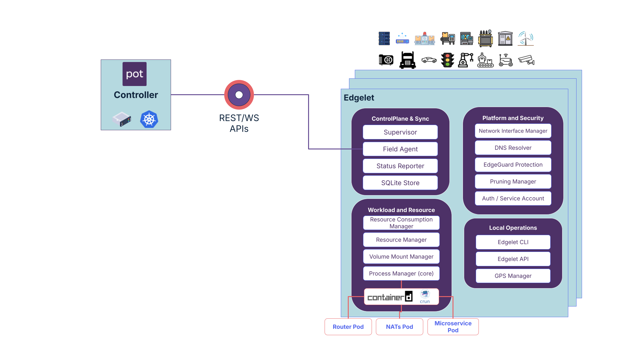The image size is (644, 362).
Task: Click the sports car outline icon
Action: coord(429,60)
